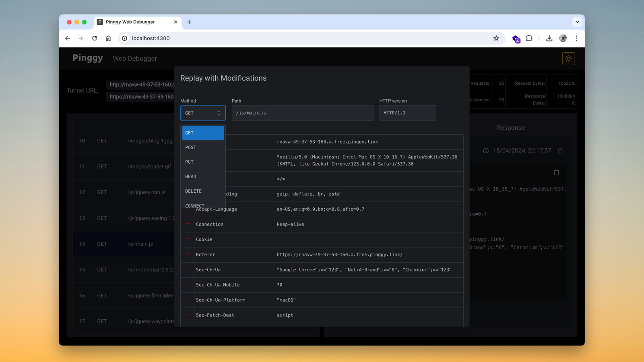Edit the ?0 Sec-Ch-Ua-Mobile value
644x362 pixels.
369,285
